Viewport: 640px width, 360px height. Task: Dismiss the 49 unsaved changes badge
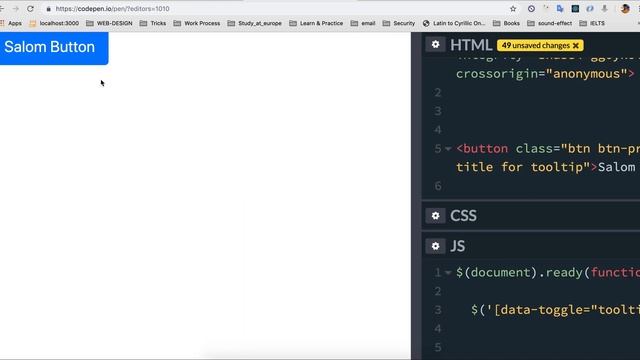coord(576,46)
